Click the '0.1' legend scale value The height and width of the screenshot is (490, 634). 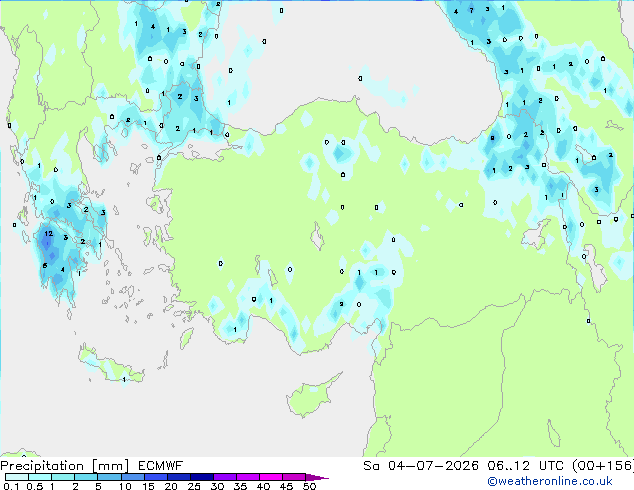(x=11, y=486)
